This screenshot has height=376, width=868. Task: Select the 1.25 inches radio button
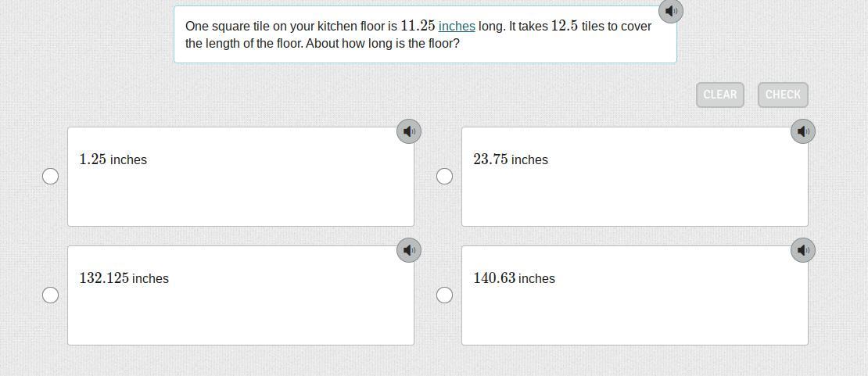pyautogui.click(x=50, y=177)
